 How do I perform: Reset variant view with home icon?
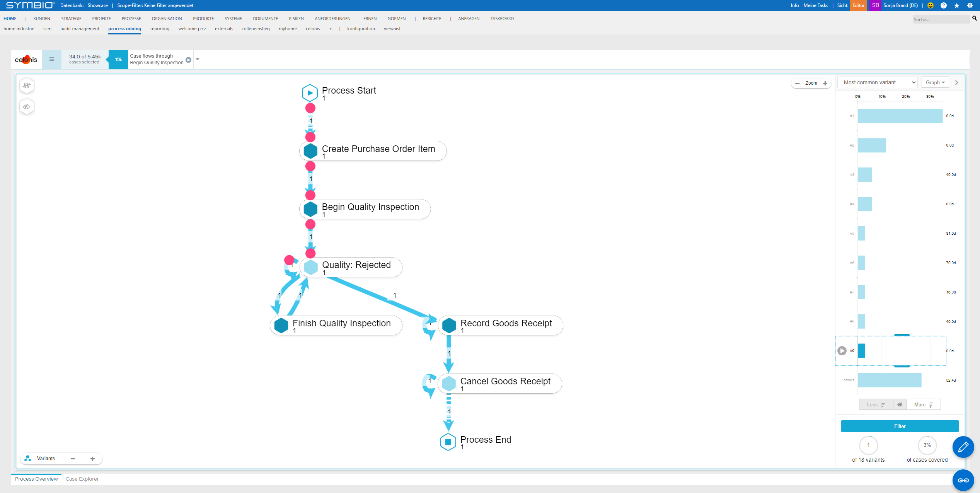pyautogui.click(x=900, y=404)
